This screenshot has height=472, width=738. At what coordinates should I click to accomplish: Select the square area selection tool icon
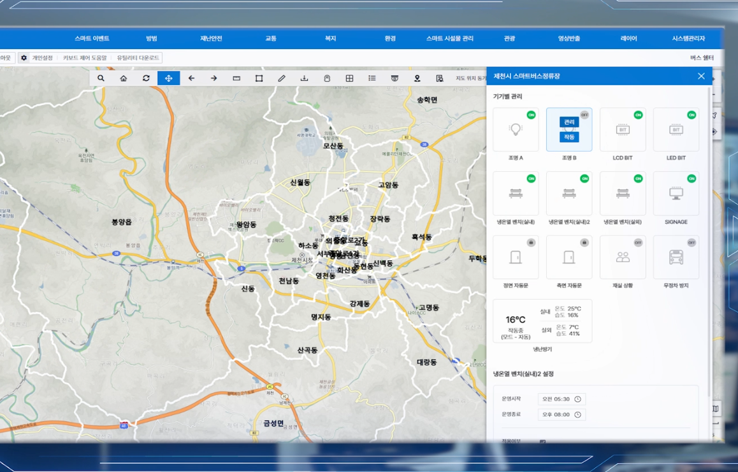(259, 78)
